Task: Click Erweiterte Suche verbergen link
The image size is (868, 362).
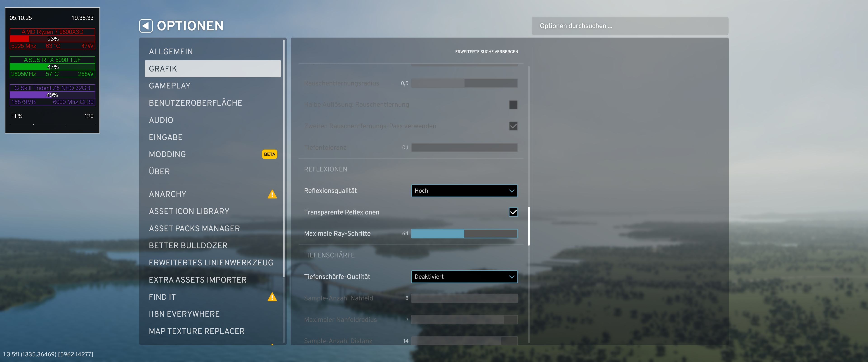Action: point(486,52)
